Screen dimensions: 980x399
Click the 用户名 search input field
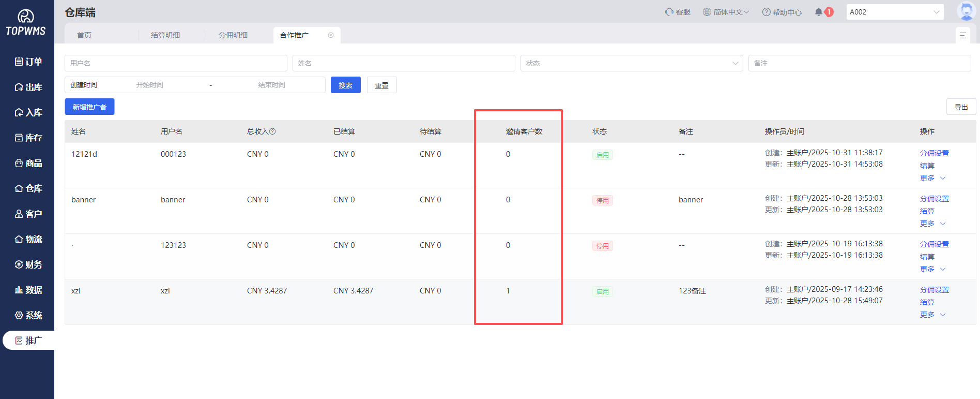[176, 63]
